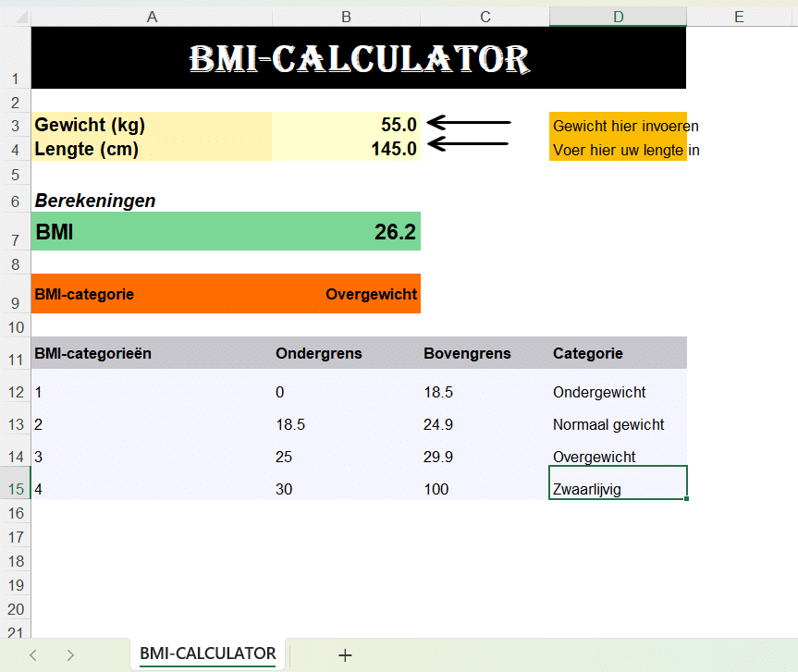Add a new sheet with plus button
Screen dimensions: 798x672
(345, 654)
